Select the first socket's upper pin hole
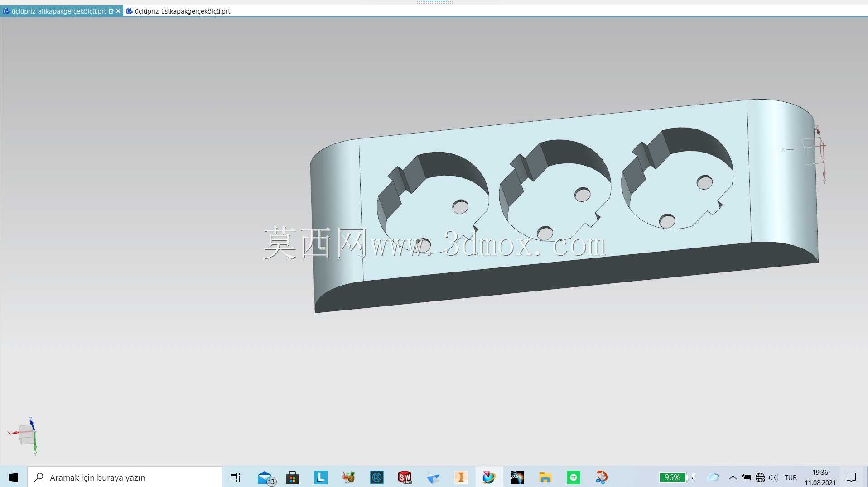 click(460, 207)
